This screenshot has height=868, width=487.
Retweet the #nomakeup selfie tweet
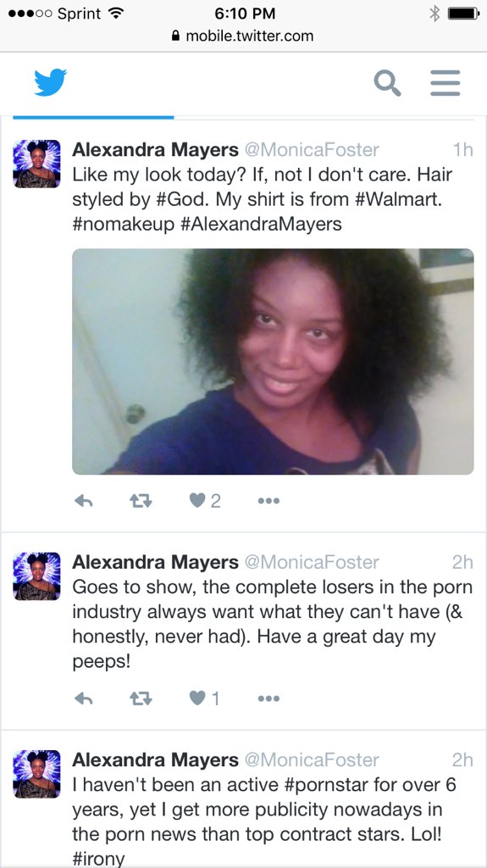[x=141, y=501]
